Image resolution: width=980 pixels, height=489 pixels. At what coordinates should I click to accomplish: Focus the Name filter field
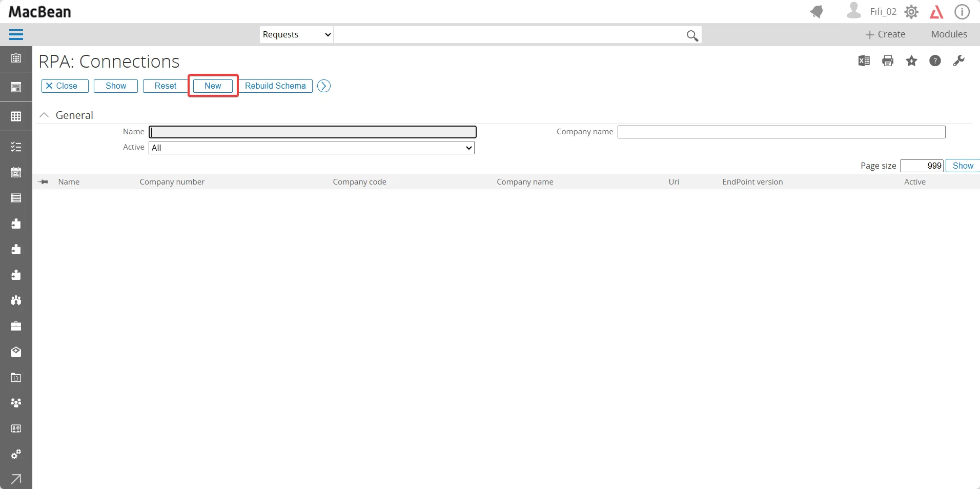coord(313,132)
